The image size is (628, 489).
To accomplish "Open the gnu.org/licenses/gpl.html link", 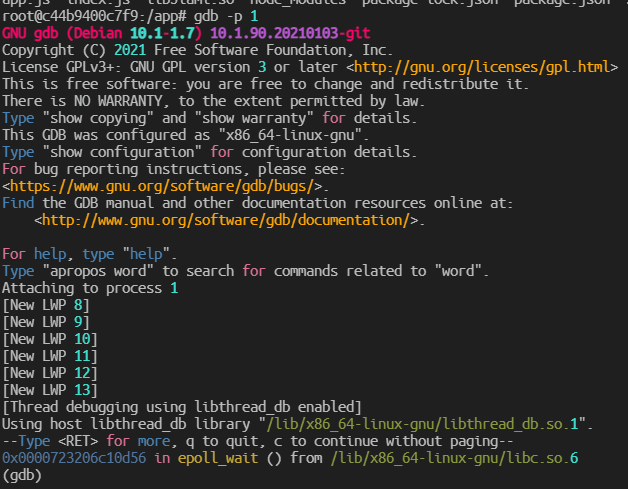I will [x=482, y=67].
